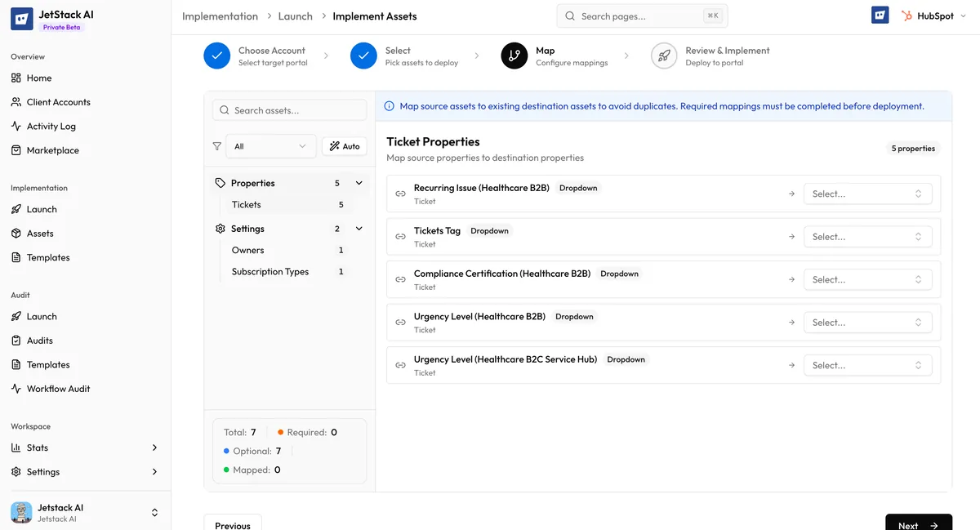Viewport: 980px width, 530px height.
Task: Open the Workflow Audit section
Action: pos(57,388)
